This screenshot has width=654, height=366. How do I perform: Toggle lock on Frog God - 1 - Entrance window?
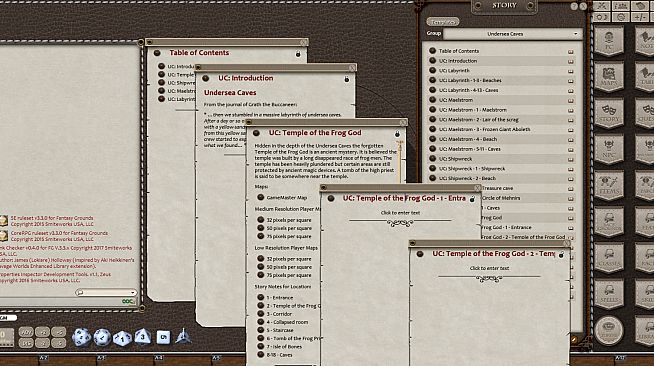[472, 199]
